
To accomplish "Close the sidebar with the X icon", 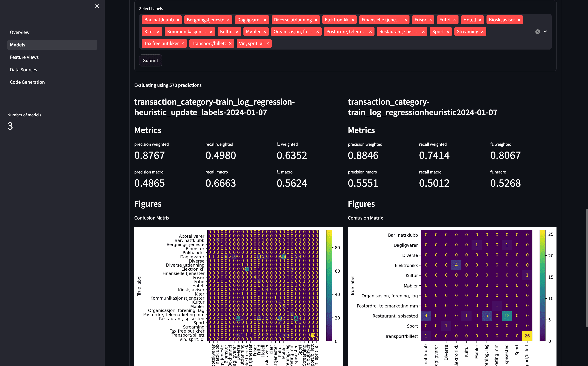I will (97, 6).
